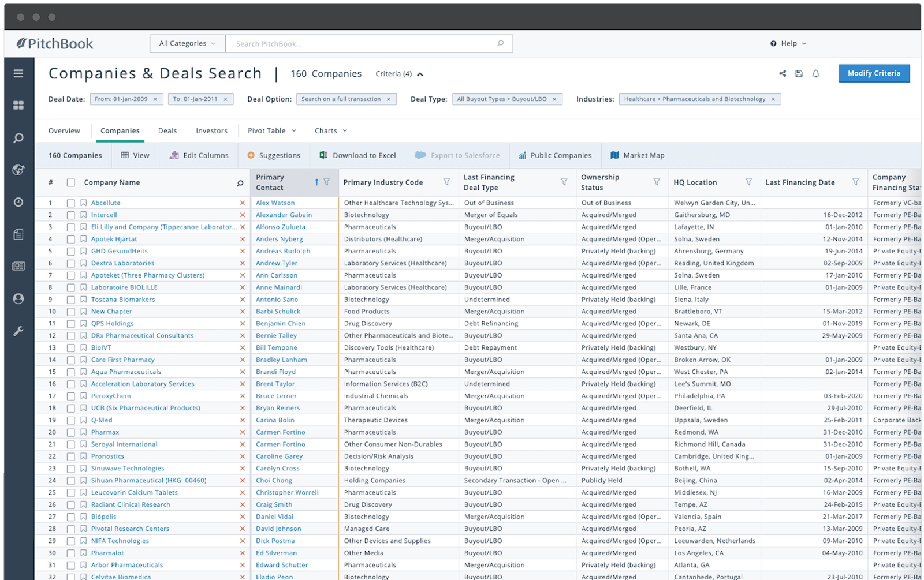This screenshot has width=924, height=580.
Task: Click Modify Criteria button
Action: click(x=874, y=73)
